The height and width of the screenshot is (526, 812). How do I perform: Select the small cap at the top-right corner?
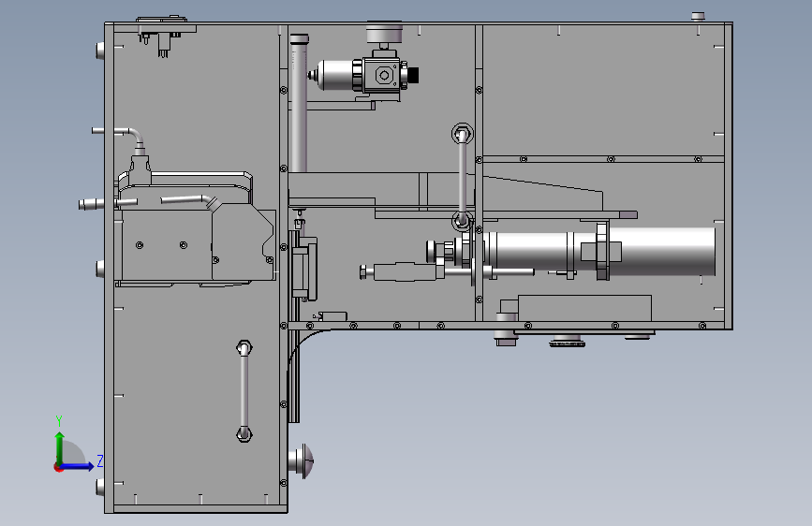click(698, 17)
